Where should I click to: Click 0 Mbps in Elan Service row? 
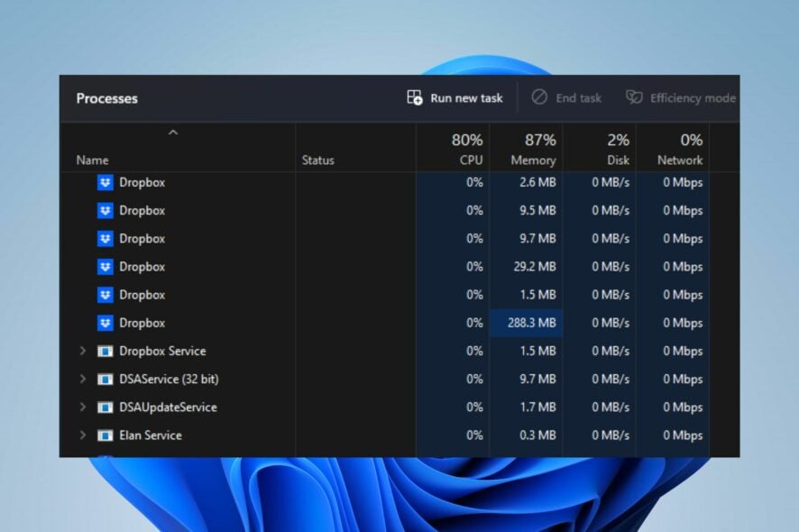683,435
